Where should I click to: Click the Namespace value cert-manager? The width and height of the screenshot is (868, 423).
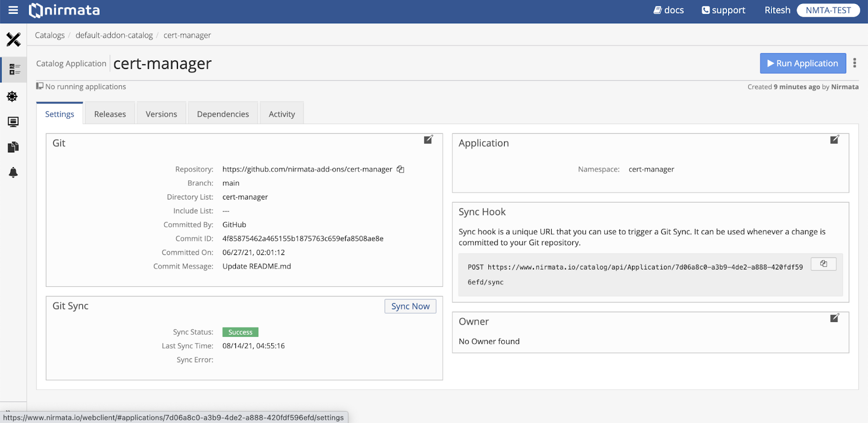tap(652, 169)
